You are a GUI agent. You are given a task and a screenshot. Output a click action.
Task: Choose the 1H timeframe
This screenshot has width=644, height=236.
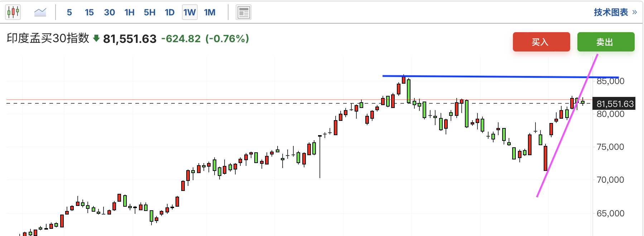click(129, 13)
